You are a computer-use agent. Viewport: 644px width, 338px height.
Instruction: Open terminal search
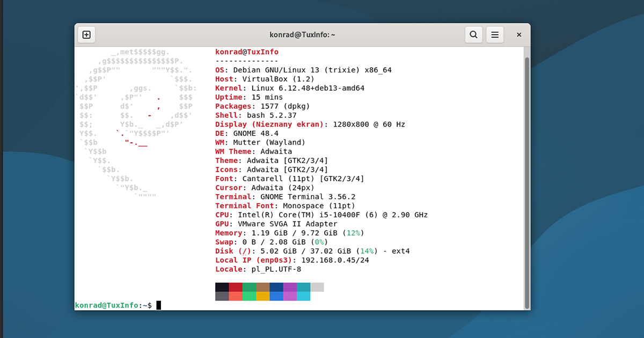point(473,35)
